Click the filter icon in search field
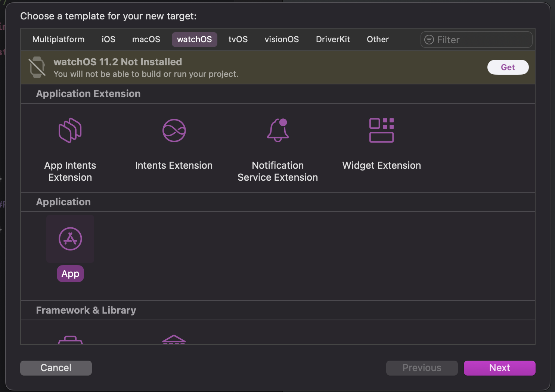The width and height of the screenshot is (555, 392). click(429, 40)
